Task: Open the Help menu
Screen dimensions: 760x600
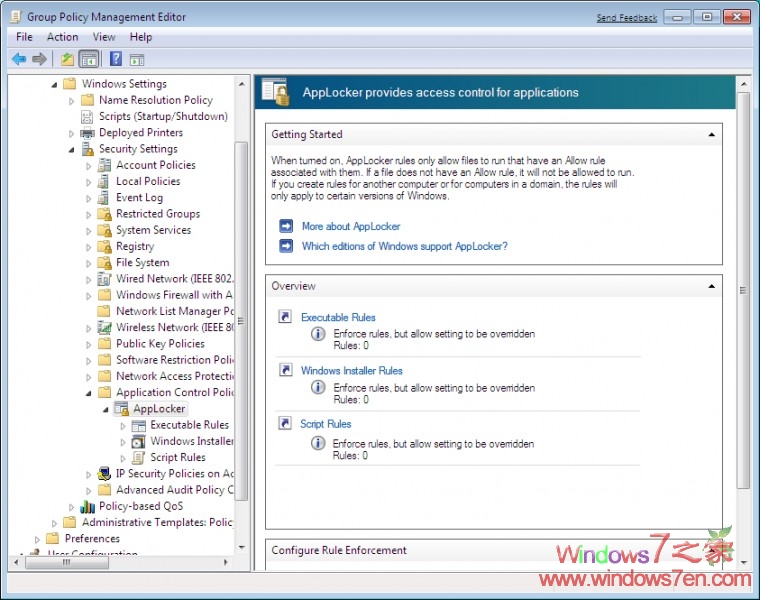Action: 141,37
